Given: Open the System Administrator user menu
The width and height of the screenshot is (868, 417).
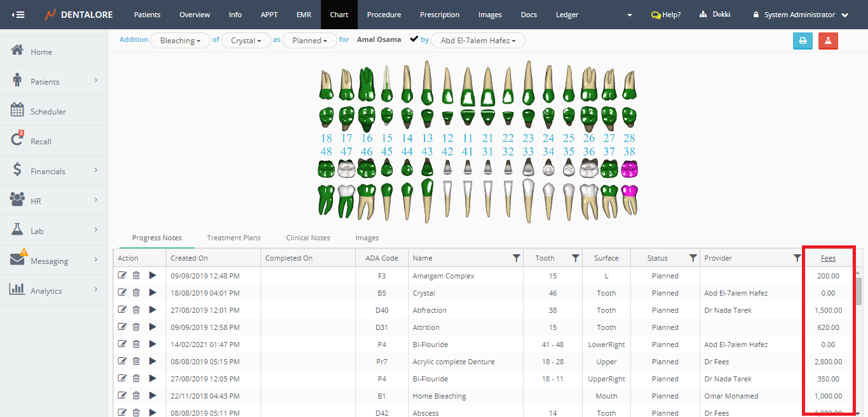Looking at the screenshot, I should 801,15.
